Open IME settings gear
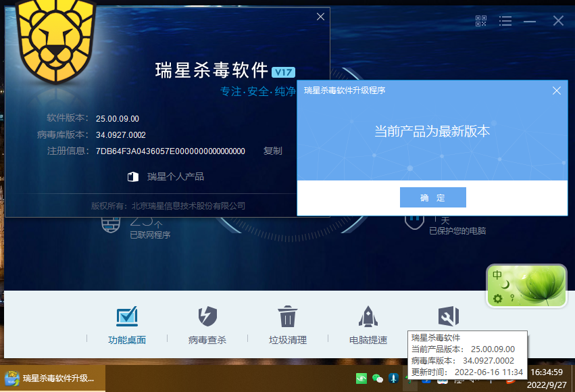The height and width of the screenshot is (392, 575). point(497,299)
